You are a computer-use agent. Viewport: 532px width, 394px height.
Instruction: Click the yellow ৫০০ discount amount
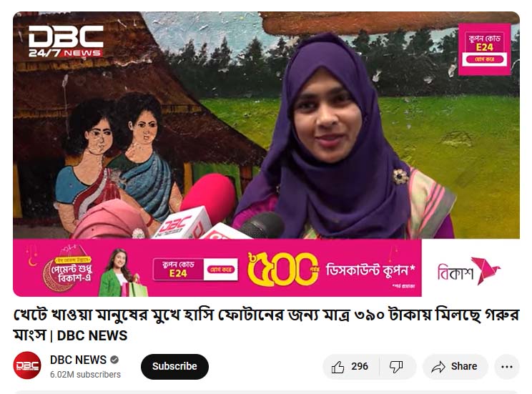tap(282, 269)
